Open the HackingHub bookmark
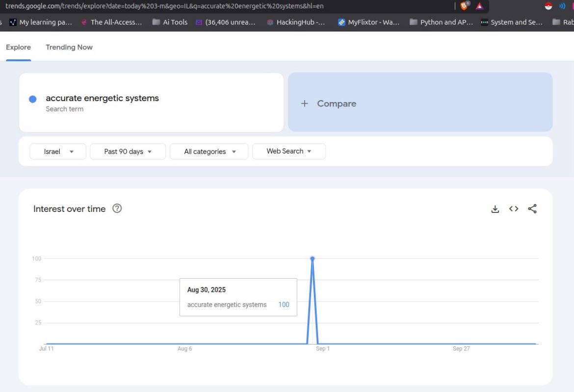This screenshot has width=574, height=392. coord(296,23)
